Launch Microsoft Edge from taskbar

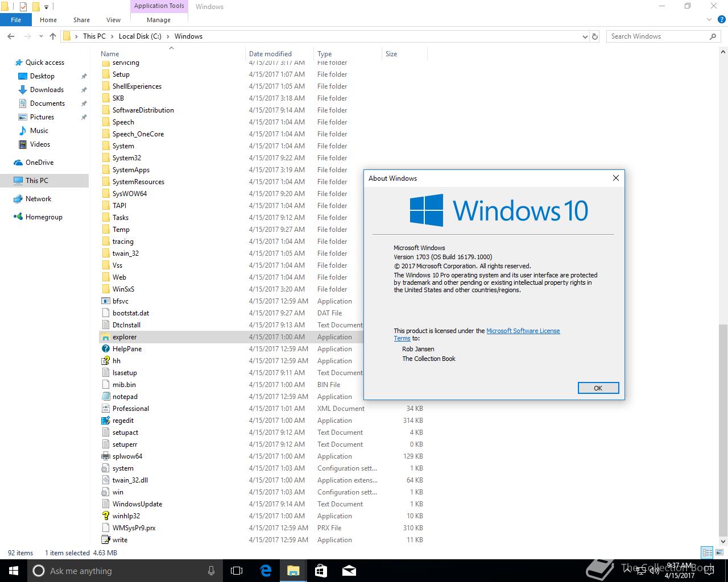click(266, 571)
